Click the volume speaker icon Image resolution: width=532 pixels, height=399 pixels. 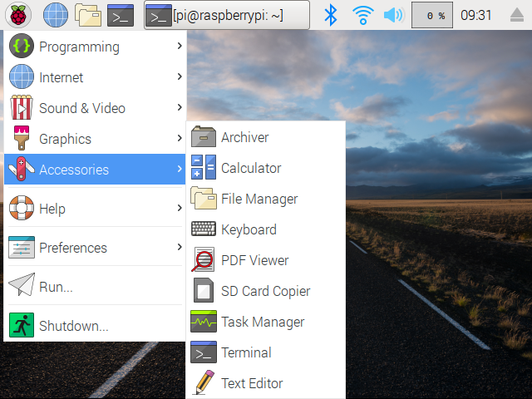click(x=394, y=15)
